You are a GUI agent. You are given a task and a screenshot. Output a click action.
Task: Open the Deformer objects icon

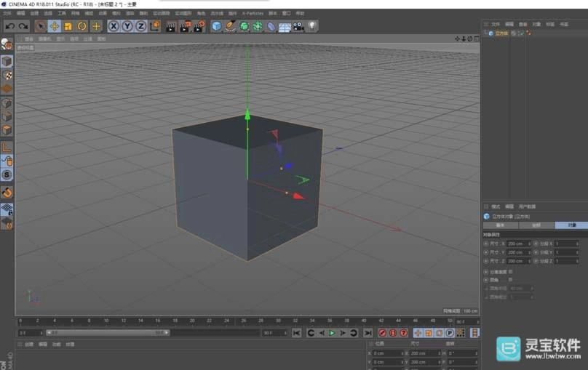(x=271, y=27)
